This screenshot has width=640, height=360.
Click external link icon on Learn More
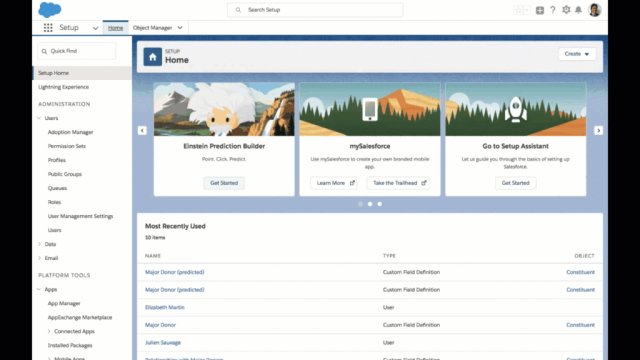click(352, 183)
